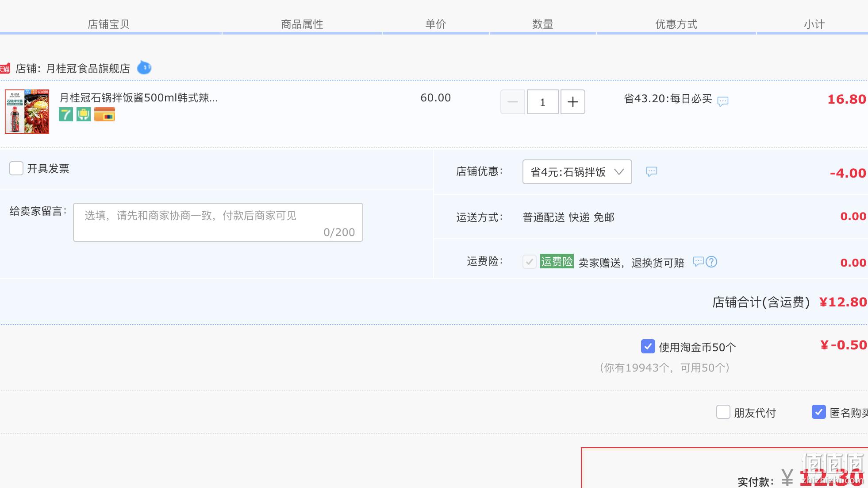Viewport: 868px width, 488px height.
Task: Click info bubble icon next to 每日必买 discount
Action: 723,101
